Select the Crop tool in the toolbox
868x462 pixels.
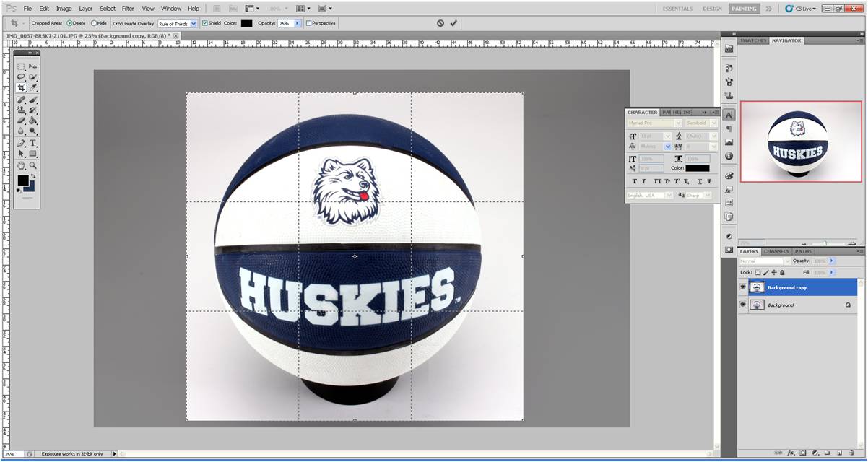coord(21,88)
